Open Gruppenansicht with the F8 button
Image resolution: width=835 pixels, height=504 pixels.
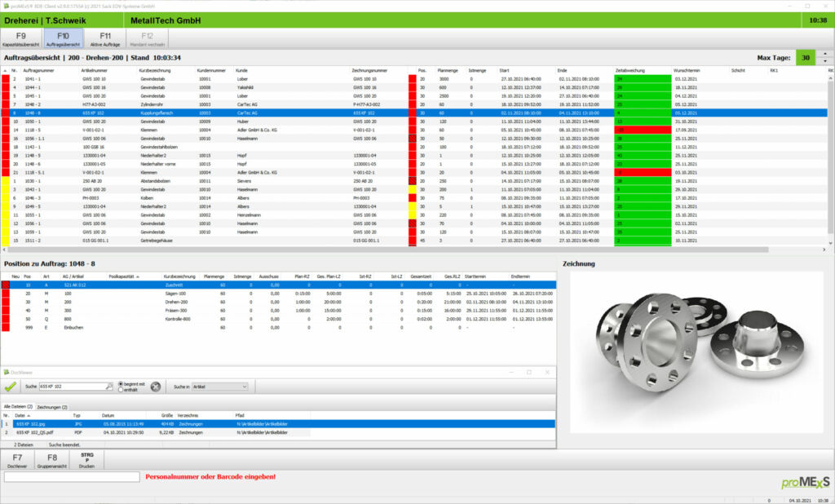[52, 461]
